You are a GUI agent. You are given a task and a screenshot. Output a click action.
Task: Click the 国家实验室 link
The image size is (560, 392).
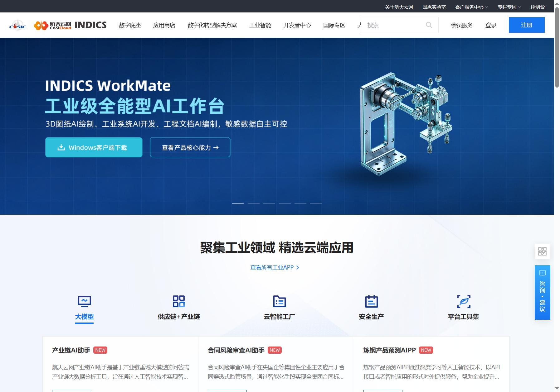pyautogui.click(x=434, y=7)
